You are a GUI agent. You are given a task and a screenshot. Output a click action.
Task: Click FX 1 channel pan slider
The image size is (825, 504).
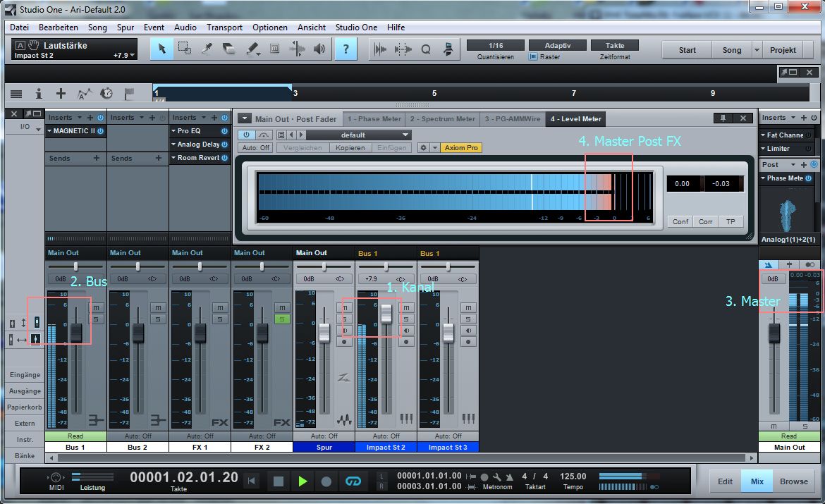(x=200, y=266)
